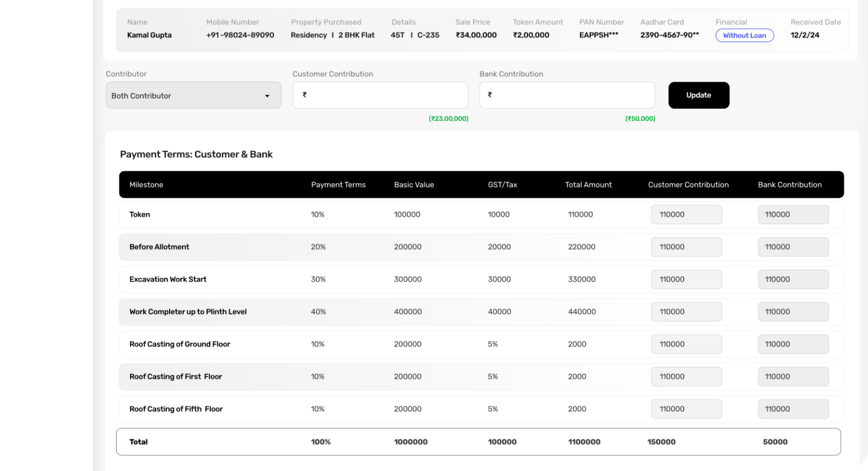Screen dimensions: 868x471
Task: Select the Bank Contribution column header
Action: (790, 185)
